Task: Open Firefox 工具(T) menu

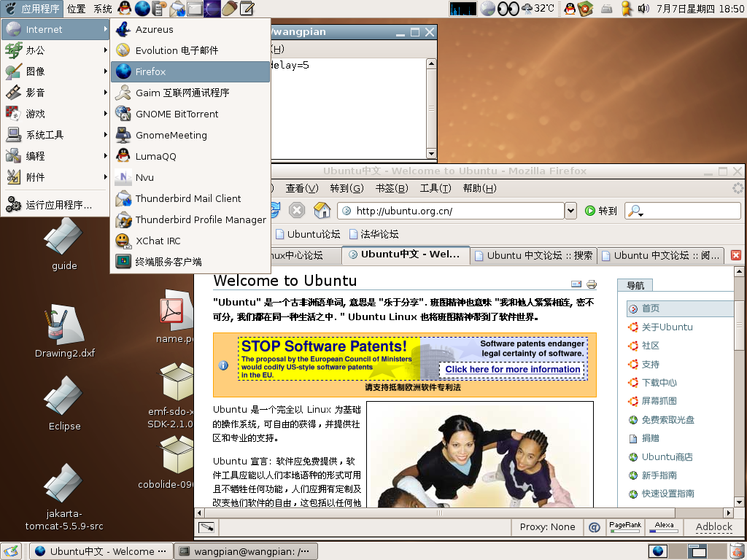Action: coord(436,189)
